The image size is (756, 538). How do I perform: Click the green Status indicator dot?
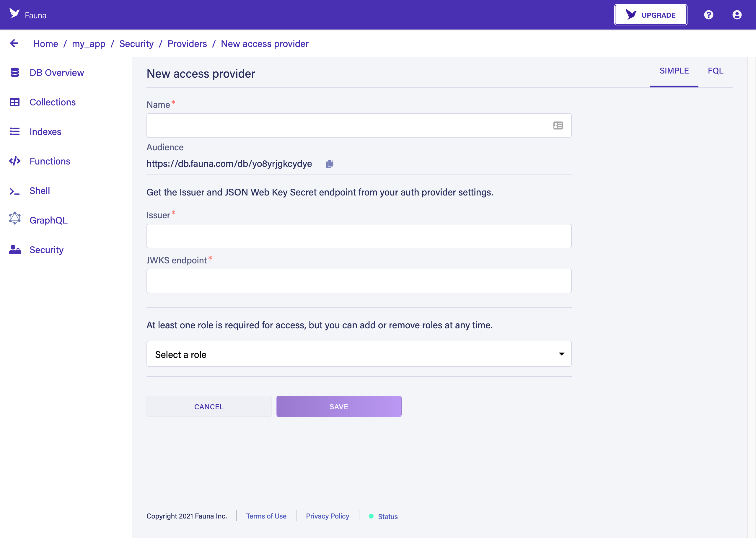tap(371, 516)
